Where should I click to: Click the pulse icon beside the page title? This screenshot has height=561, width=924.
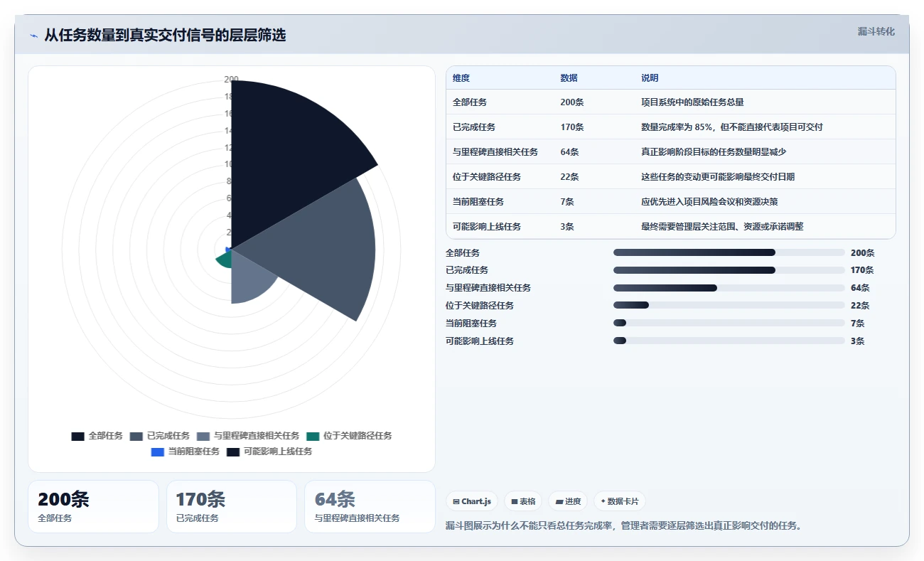[x=33, y=36]
